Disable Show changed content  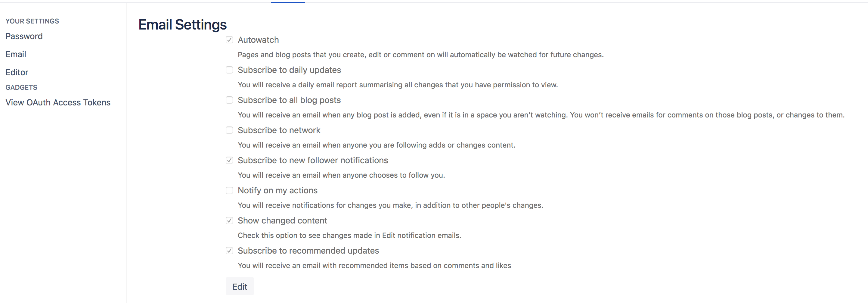[x=229, y=220]
